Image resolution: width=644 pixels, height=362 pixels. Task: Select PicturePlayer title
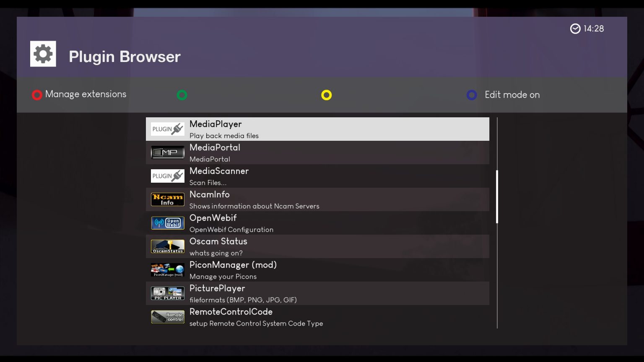tap(217, 288)
